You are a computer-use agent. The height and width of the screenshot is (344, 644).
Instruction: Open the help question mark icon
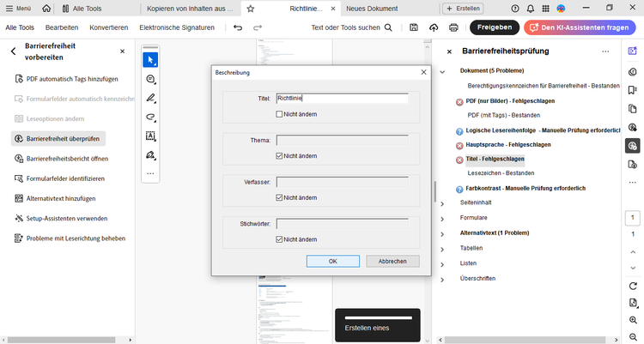click(515, 9)
